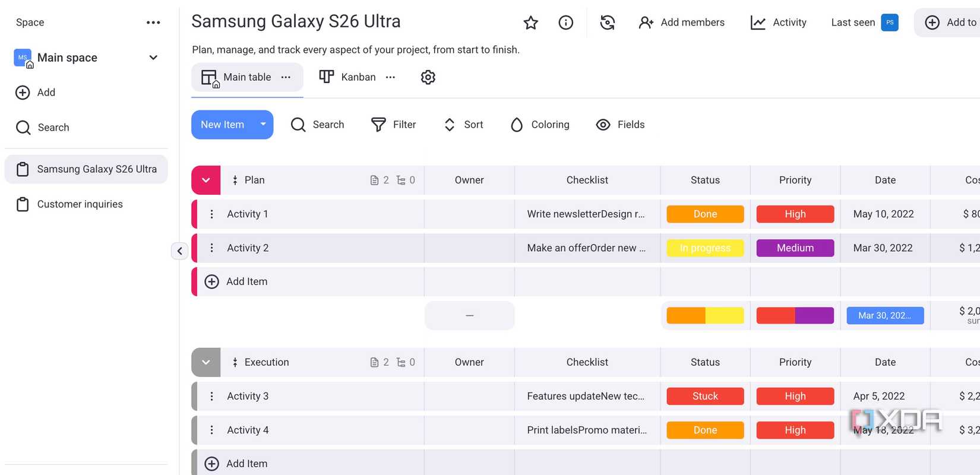This screenshot has width=980, height=475.
Task: Click Add Item in Plan group
Action: (x=236, y=281)
